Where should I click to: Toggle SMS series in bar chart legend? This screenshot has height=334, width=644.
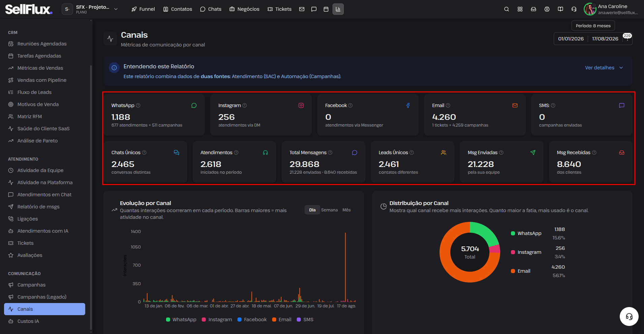(x=305, y=320)
